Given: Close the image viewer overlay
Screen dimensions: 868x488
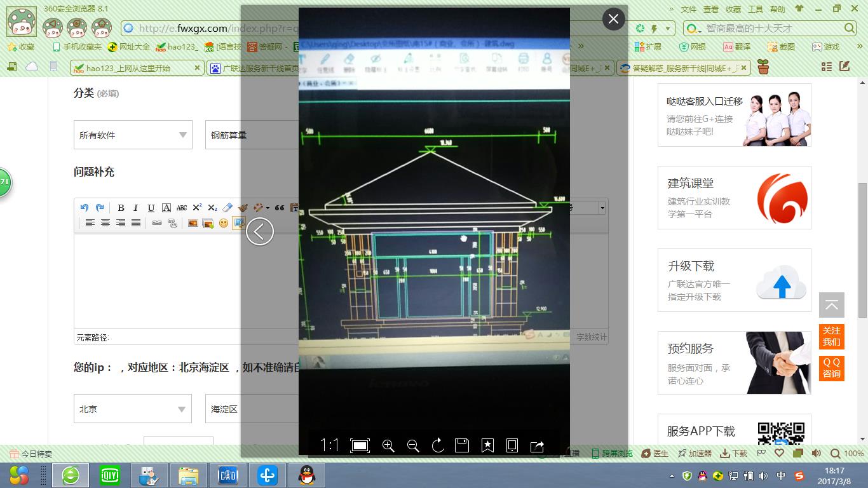Looking at the screenshot, I should (x=613, y=19).
